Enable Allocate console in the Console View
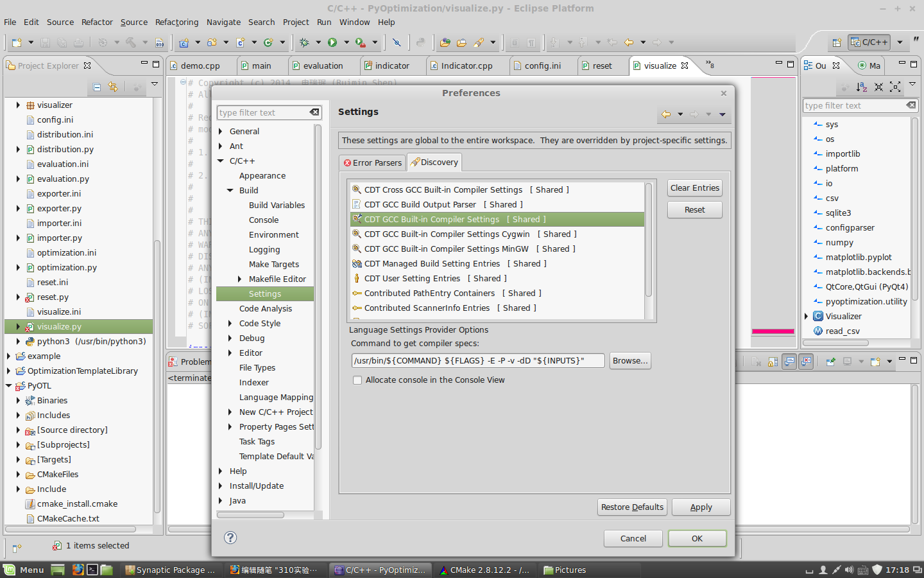The image size is (924, 578). point(357,380)
